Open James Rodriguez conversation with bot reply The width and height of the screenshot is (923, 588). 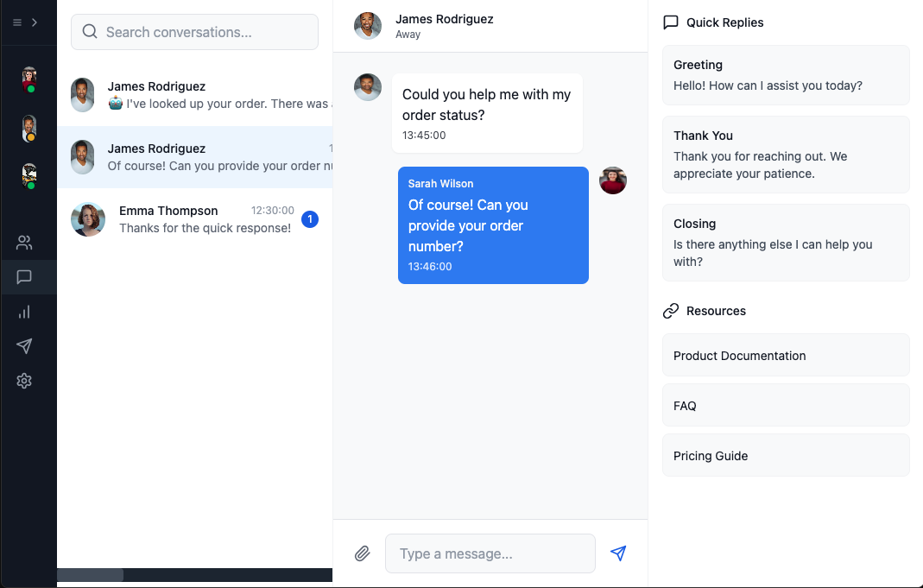tap(195, 95)
